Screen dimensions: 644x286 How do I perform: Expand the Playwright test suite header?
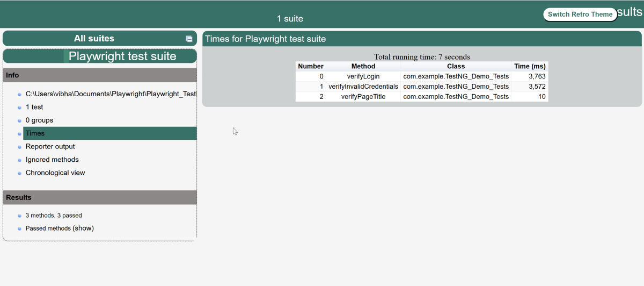click(x=122, y=56)
